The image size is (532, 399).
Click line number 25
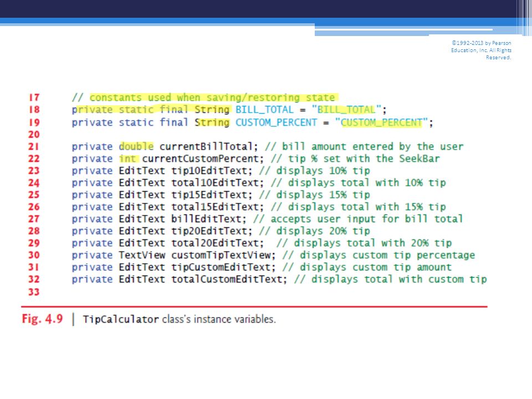(34, 195)
